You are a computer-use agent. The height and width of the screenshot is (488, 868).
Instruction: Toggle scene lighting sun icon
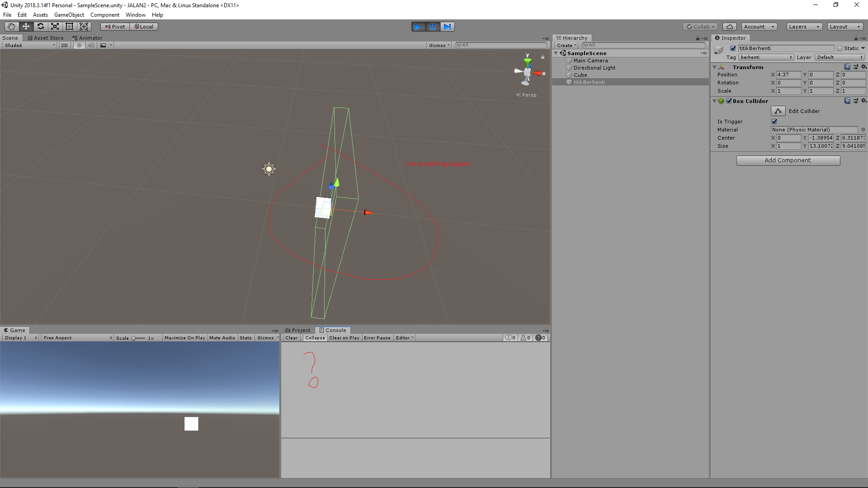[79, 45]
